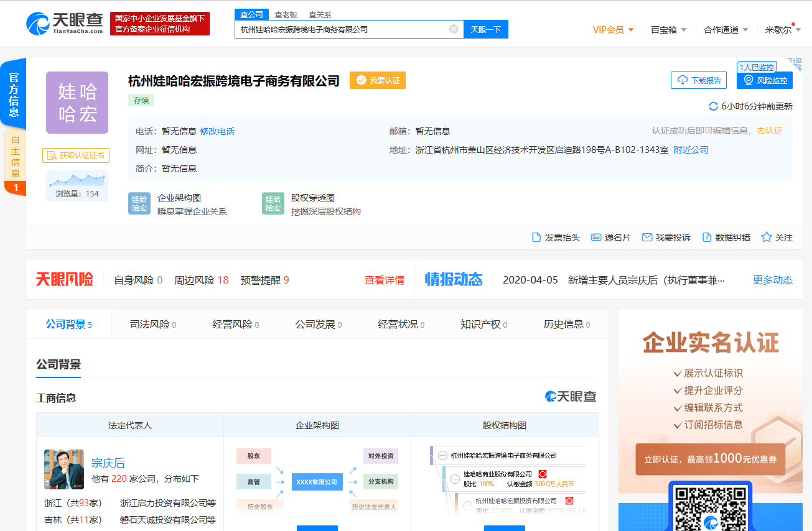Click the 天眼一下 search button
The width and height of the screenshot is (812, 531).
(x=486, y=29)
